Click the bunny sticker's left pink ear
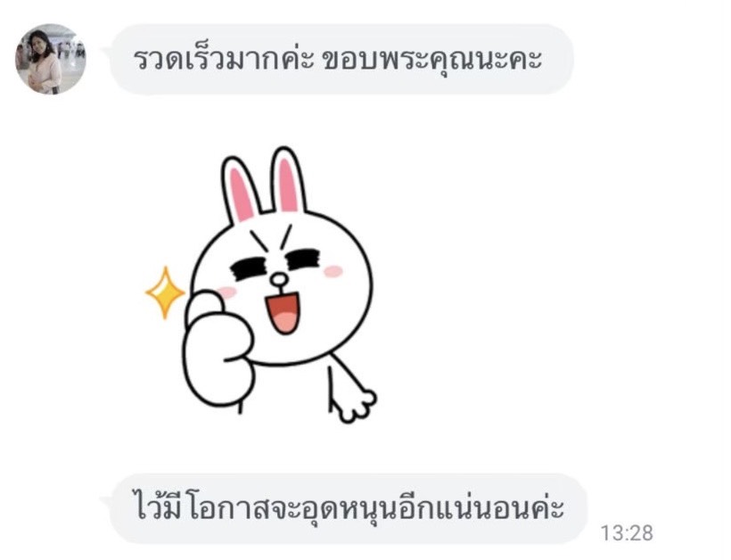The height and width of the screenshot is (560, 731). 241,190
